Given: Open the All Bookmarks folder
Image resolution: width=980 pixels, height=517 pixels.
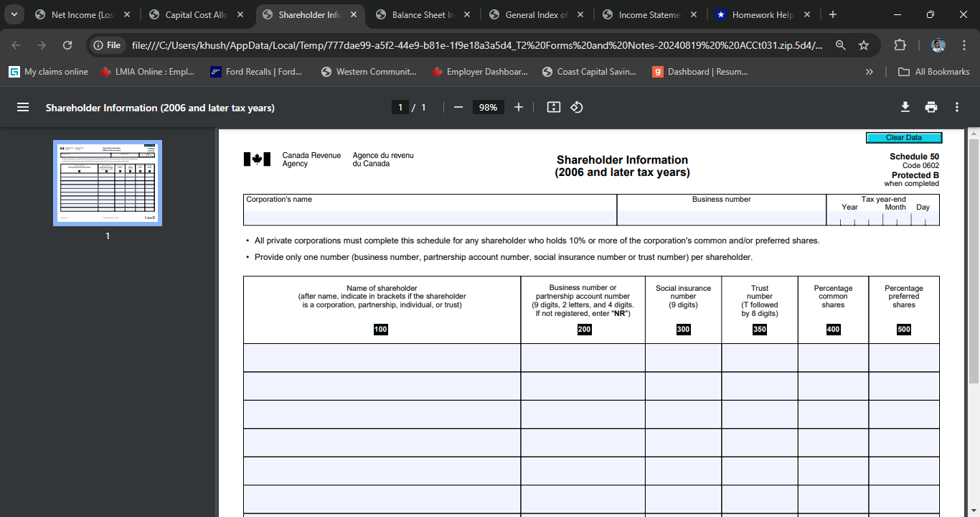Looking at the screenshot, I should click(934, 72).
